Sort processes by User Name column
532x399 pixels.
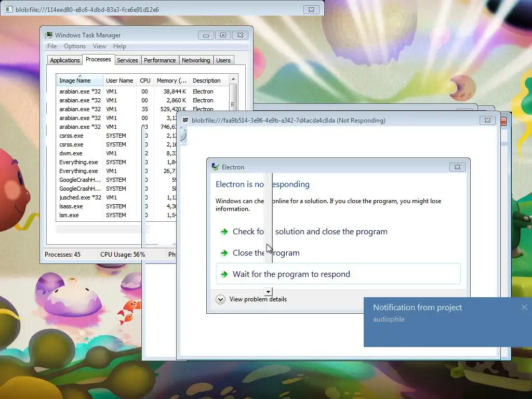[x=119, y=81]
